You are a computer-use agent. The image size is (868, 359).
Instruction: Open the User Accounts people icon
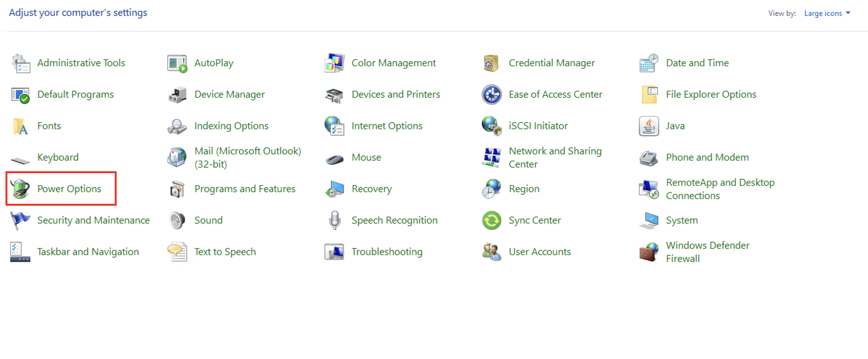tap(492, 252)
